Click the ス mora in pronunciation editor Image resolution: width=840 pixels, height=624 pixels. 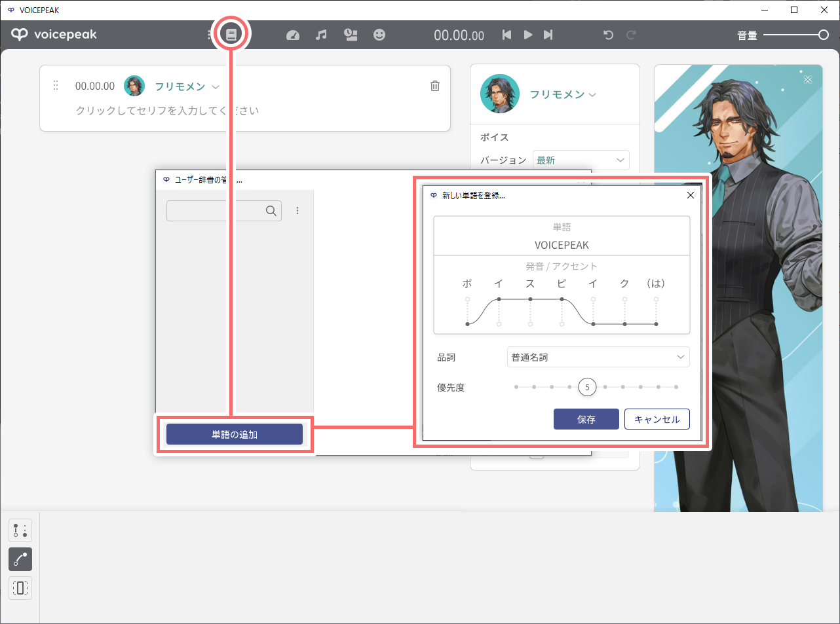coord(530,284)
